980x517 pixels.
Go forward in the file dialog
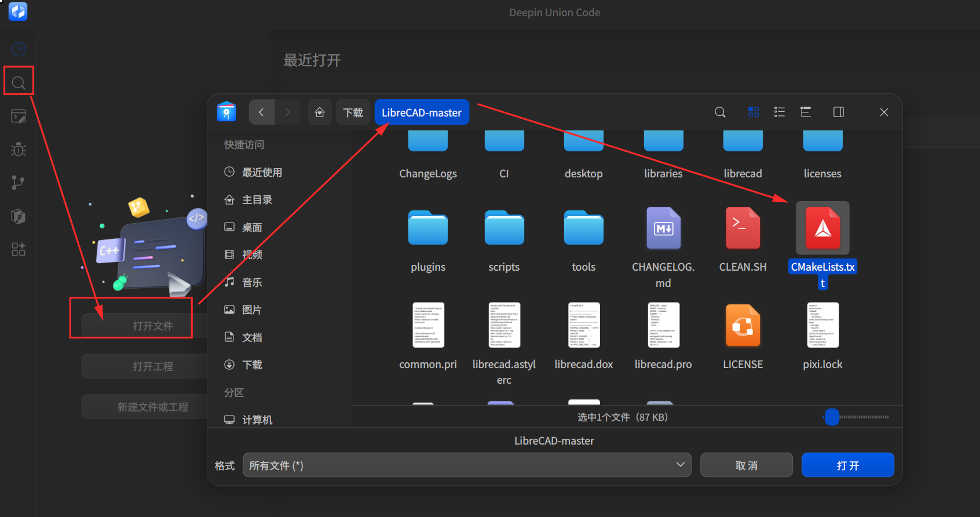pyautogui.click(x=287, y=112)
